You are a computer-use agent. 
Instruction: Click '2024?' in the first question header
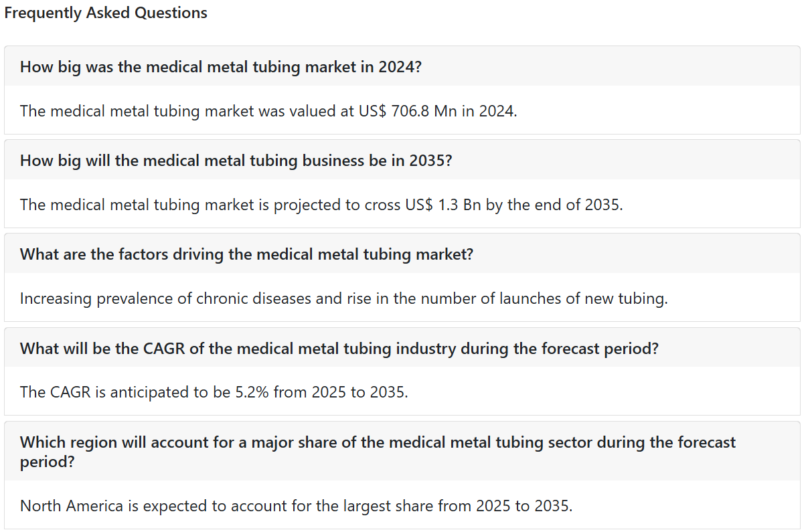(400, 67)
